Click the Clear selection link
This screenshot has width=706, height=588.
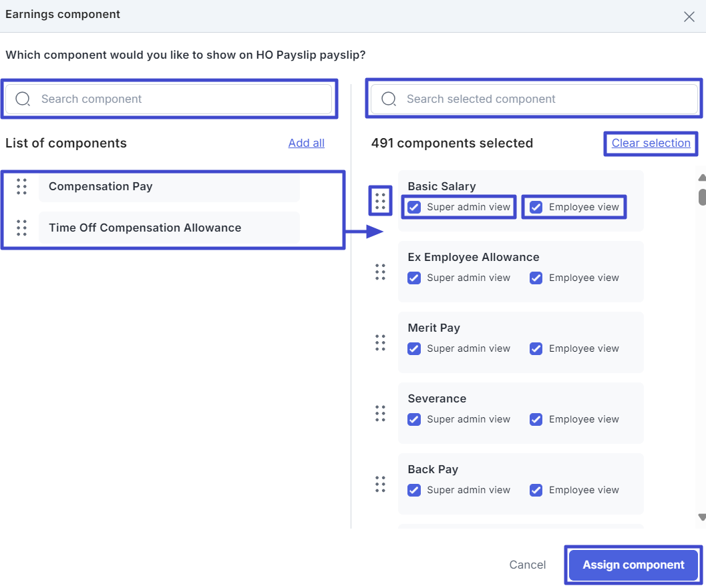(651, 143)
